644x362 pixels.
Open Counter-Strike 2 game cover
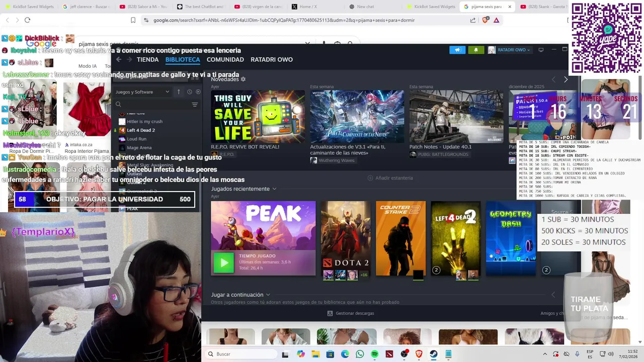tap(400, 238)
